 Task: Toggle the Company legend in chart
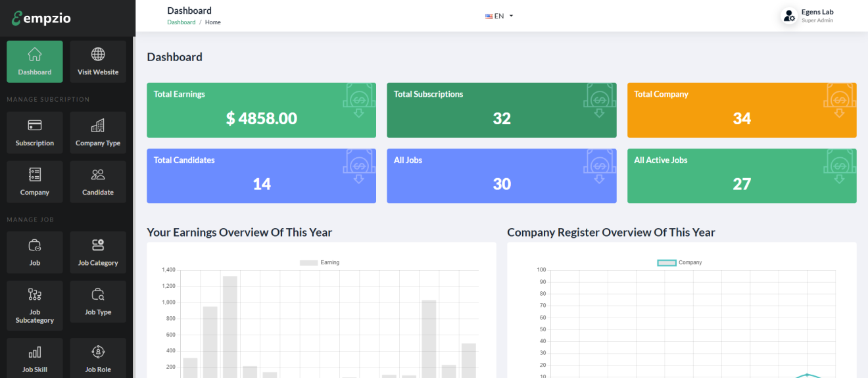(680, 263)
